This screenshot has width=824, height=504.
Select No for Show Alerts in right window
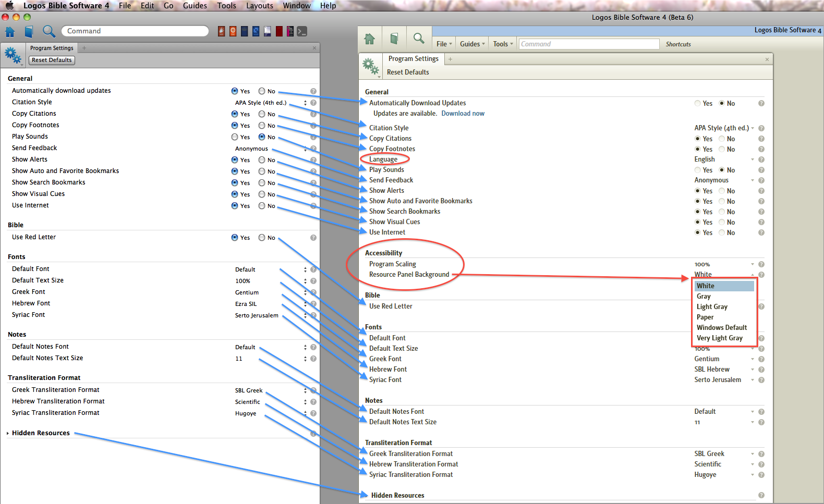point(722,191)
